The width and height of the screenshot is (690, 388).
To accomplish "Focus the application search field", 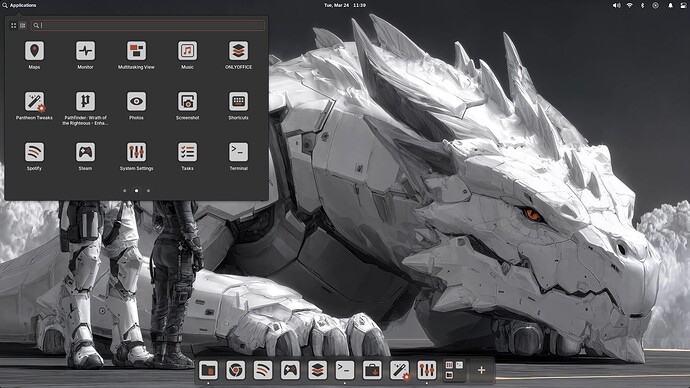I will pyautogui.click(x=148, y=26).
